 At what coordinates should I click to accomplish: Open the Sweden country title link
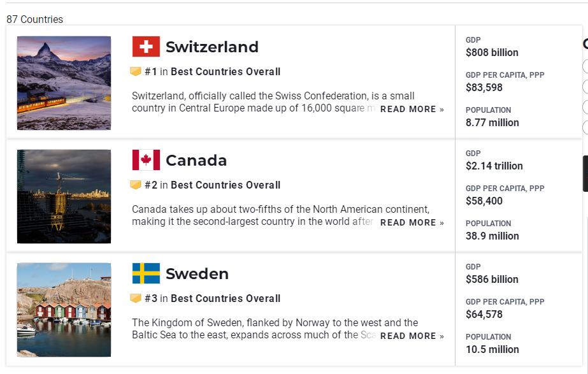[x=197, y=274]
